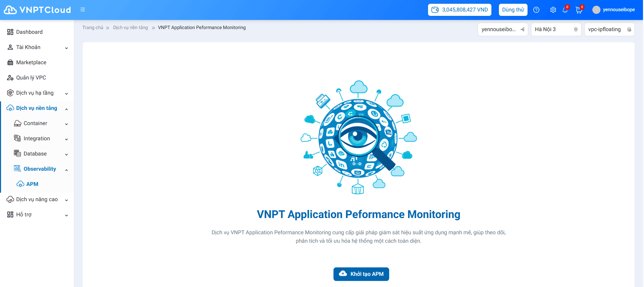
Task: Toggle the sidebar hamburger menu icon
Action: 83,10
